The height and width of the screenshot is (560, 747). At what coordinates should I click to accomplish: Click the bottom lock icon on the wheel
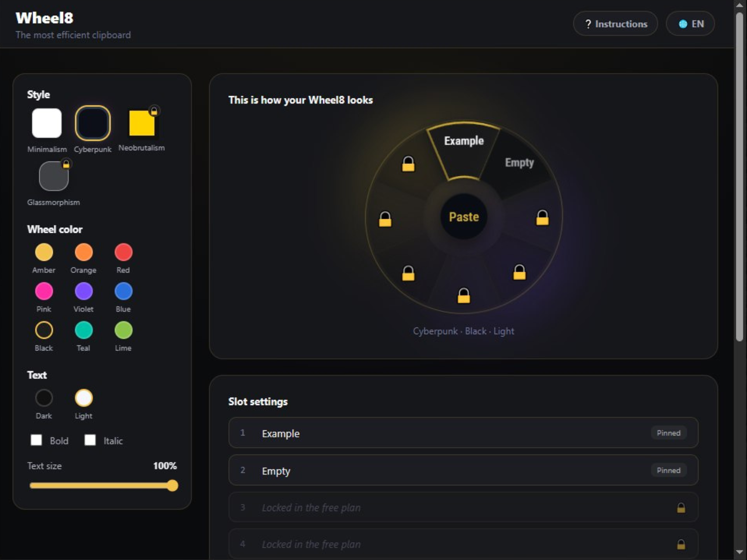(x=464, y=295)
